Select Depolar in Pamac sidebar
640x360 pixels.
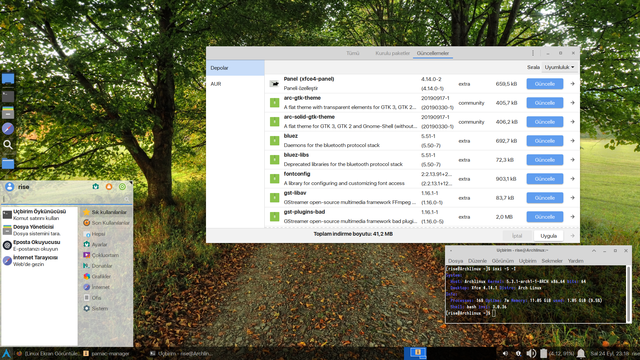click(235, 68)
